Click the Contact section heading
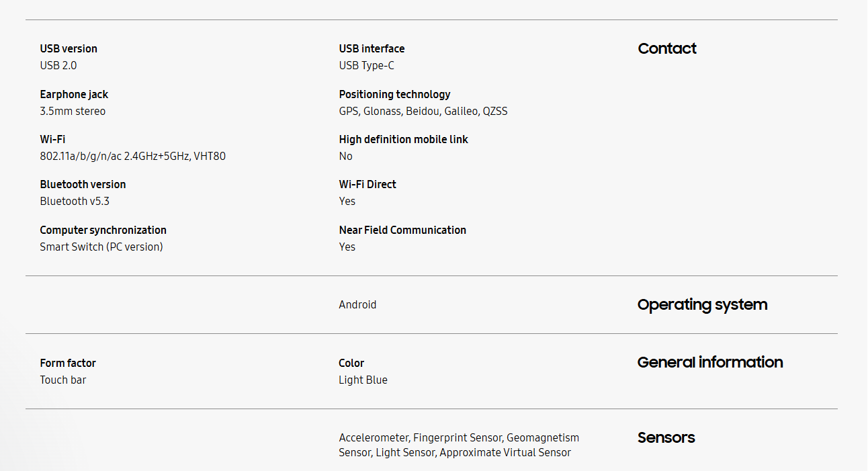This screenshot has height=471, width=868. (x=667, y=48)
